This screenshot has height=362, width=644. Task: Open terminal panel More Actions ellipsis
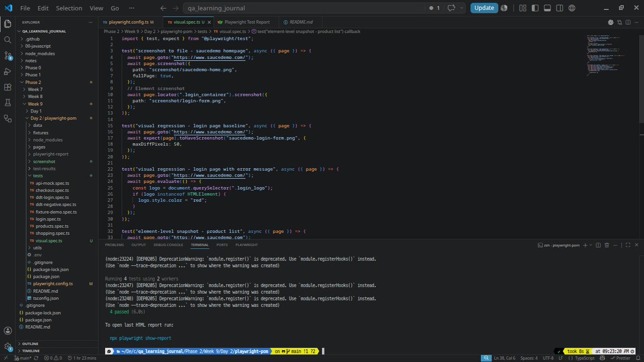(x=616, y=245)
